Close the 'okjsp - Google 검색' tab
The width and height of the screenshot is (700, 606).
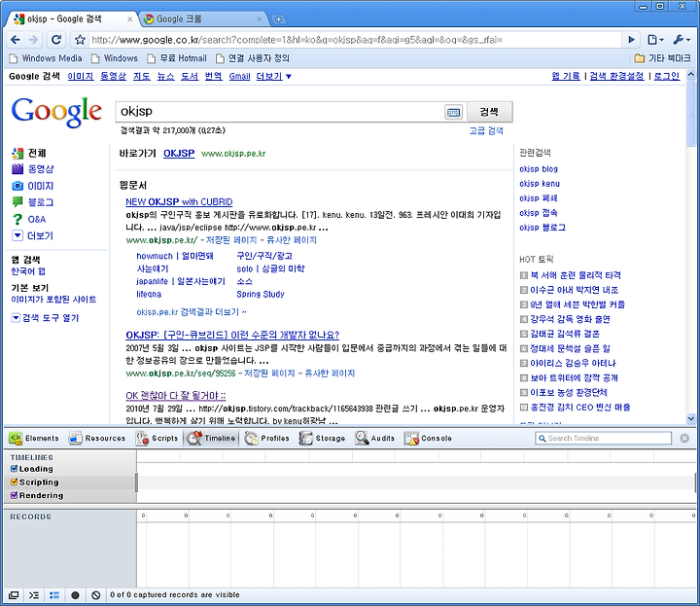click(x=129, y=19)
